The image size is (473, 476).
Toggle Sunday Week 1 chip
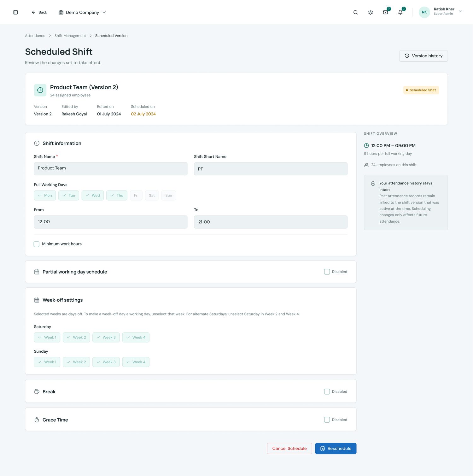tap(47, 362)
